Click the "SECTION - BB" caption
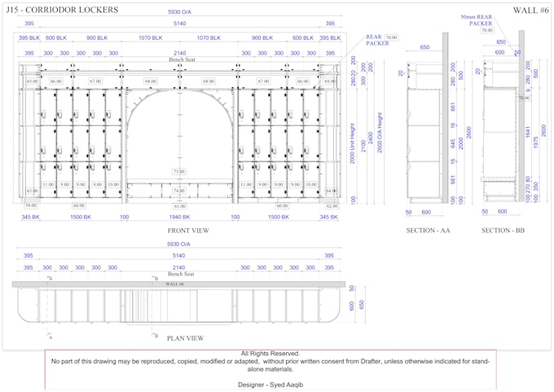 click(x=503, y=231)
